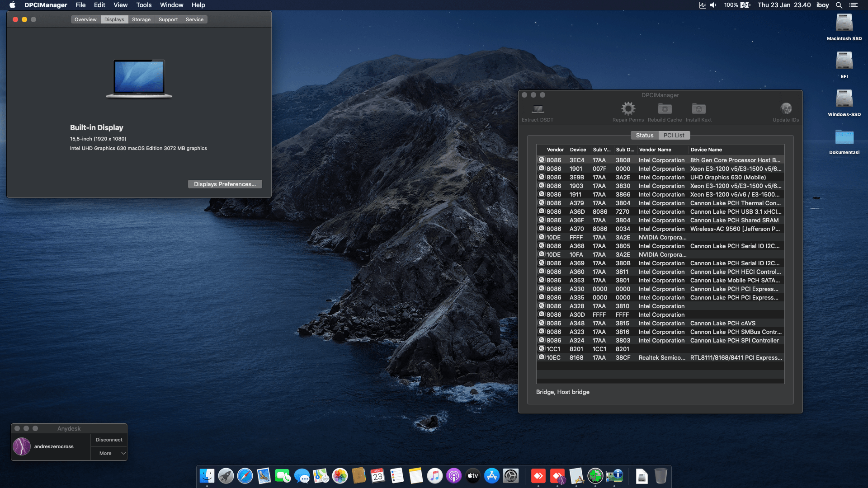The height and width of the screenshot is (488, 868).
Task: Click the battery status in menu bar
Action: pyautogui.click(x=737, y=5)
